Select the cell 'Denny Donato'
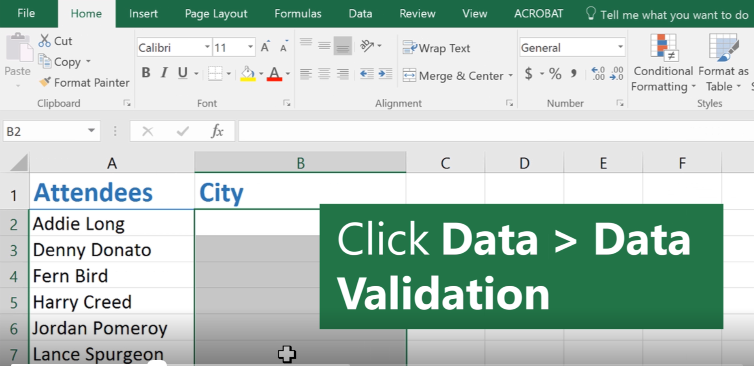 click(112, 250)
